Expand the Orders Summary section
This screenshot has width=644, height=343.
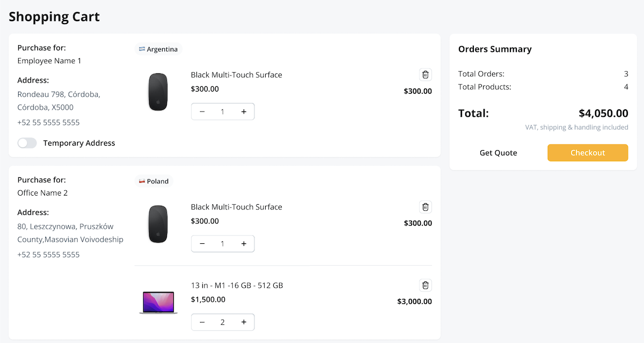(495, 49)
